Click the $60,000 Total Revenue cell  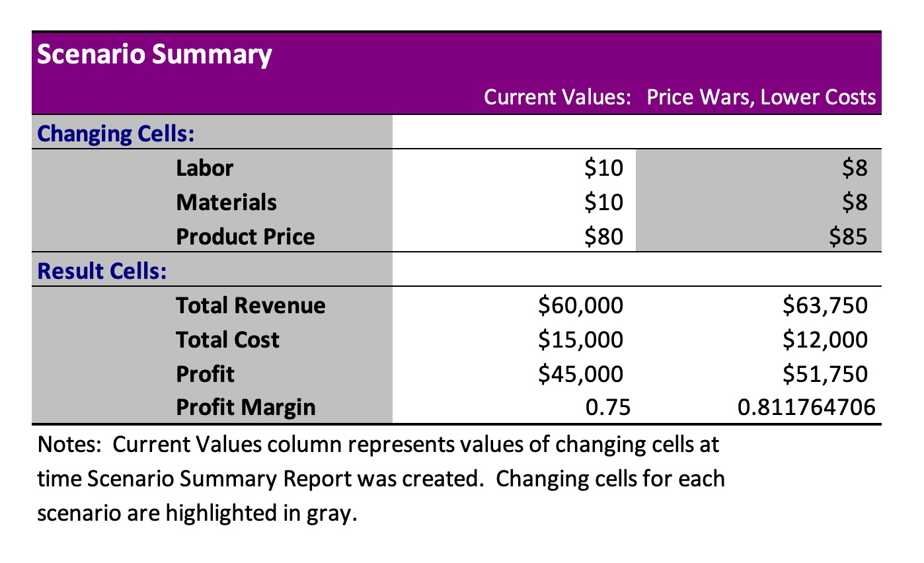(x=580, y=305)
